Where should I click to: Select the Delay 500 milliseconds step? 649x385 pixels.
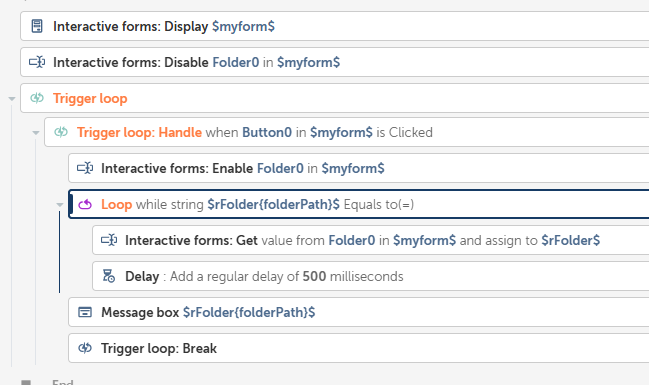tap(370, 276)
